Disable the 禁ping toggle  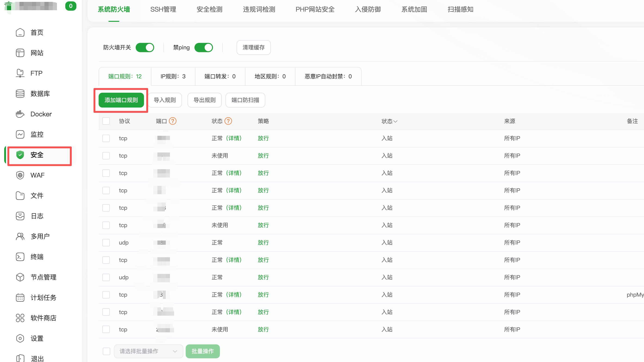click(x=203, y=48)
